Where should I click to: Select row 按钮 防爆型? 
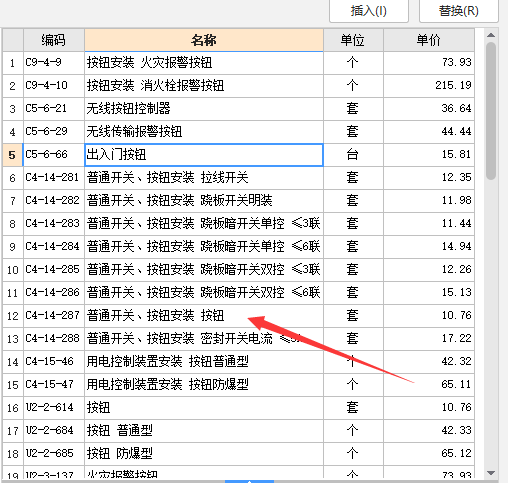coord(204,454)
